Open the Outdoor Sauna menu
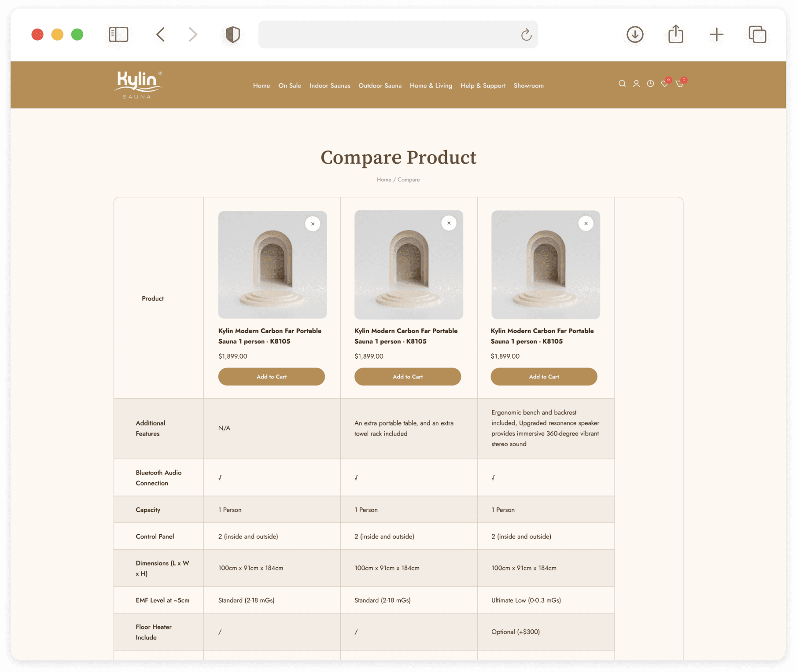This screenshot has height=672, width=796. tap(380, 85)
